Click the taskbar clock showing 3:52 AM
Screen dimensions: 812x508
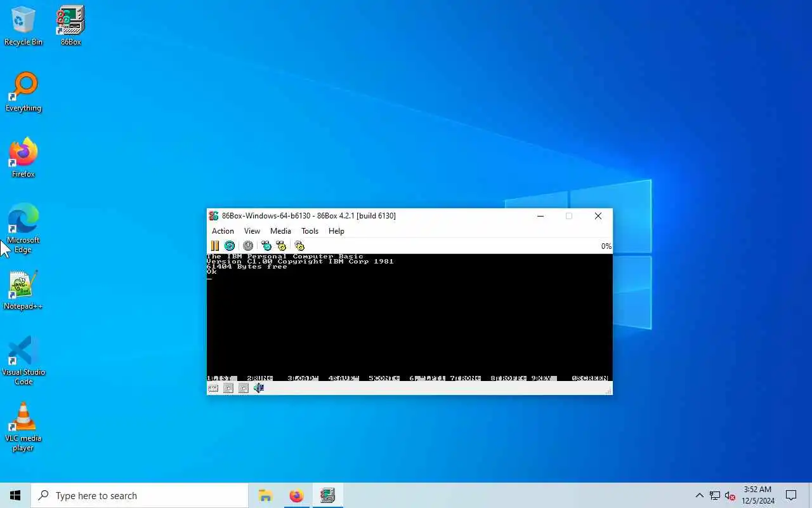(758, 495)
